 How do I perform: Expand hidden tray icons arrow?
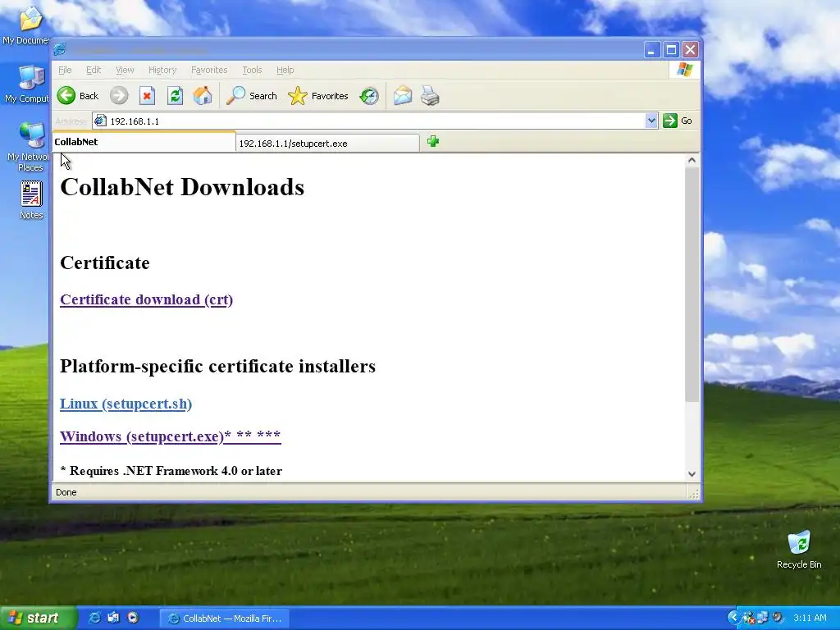pos(733,618)
